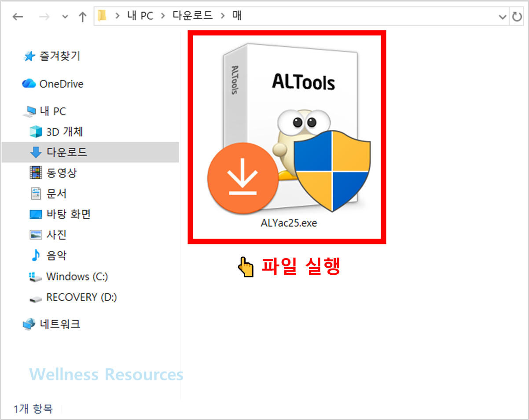Expand the chevron after '내 PC' in path
Image resolution: width=529 pixels, height=420 pixels.
(162, 16)
